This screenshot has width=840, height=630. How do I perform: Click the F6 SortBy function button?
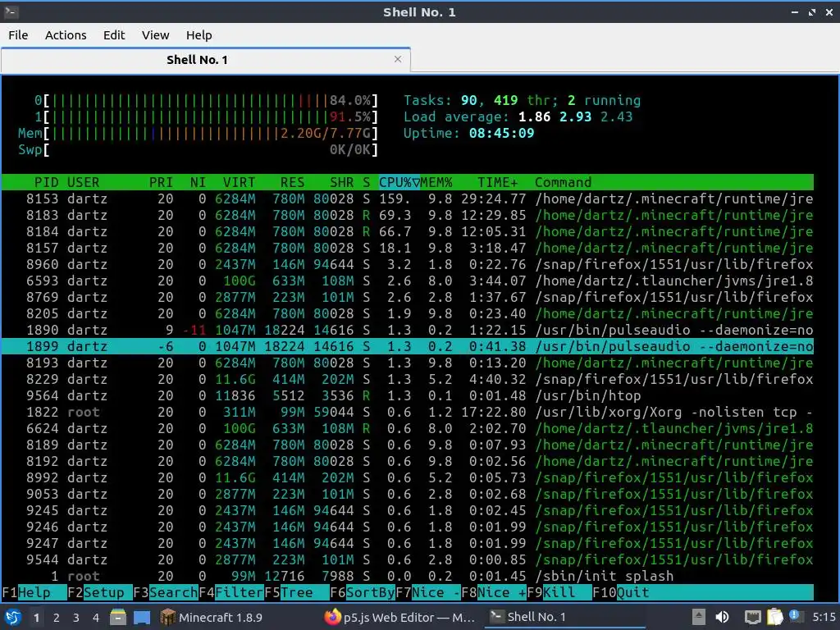coord(363,592)
